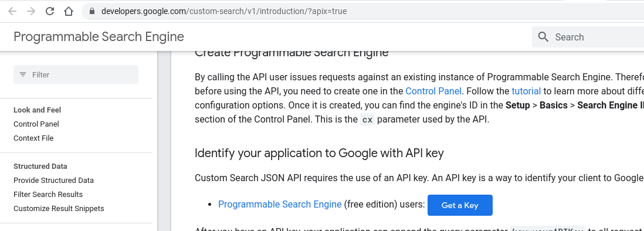Open Provide Structured Data in sidebar
Viewport: 644px width, 231px height.
pos(54,181)
